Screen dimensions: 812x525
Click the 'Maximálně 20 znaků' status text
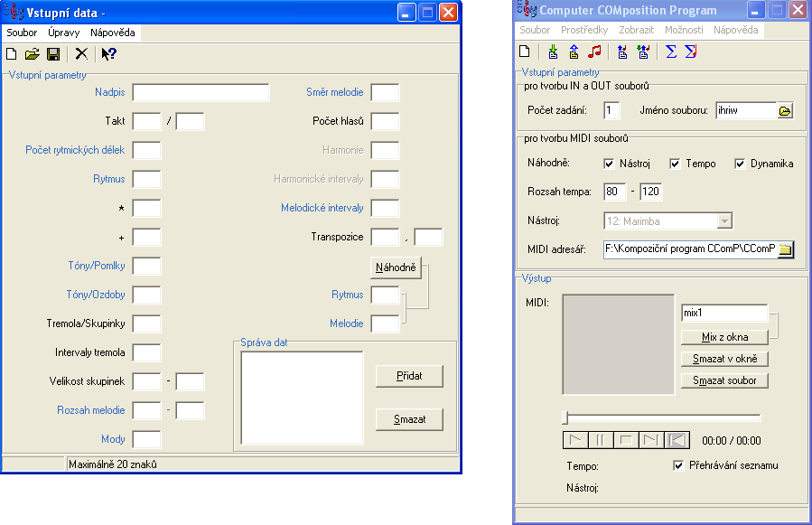point(113,464)
